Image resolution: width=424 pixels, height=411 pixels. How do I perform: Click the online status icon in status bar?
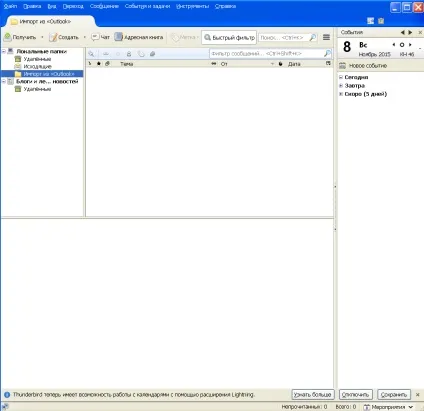tap(5, 407)
